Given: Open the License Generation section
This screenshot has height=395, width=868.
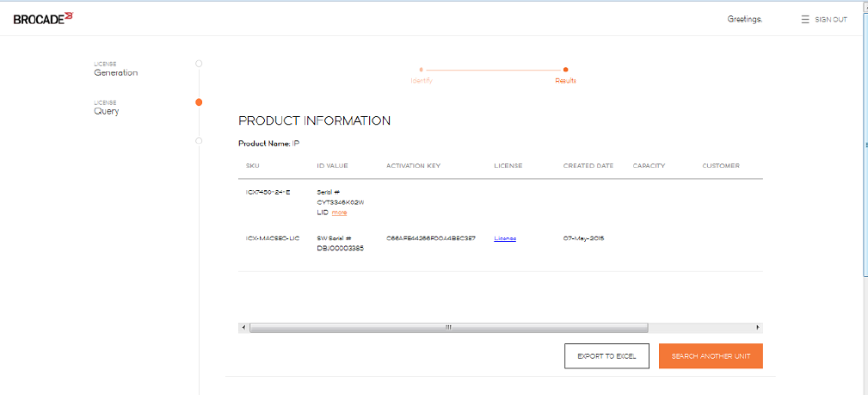Looking at the screenshot, I should (x=115, y=69).
